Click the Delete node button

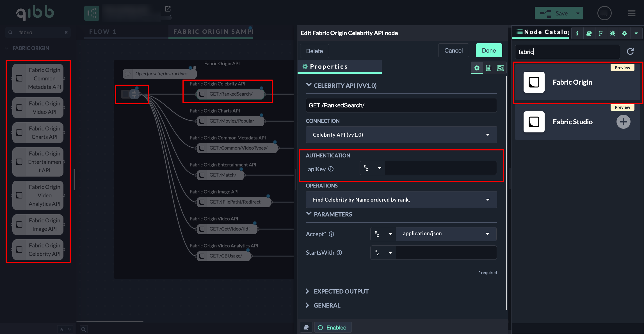[x=314, y=51]
